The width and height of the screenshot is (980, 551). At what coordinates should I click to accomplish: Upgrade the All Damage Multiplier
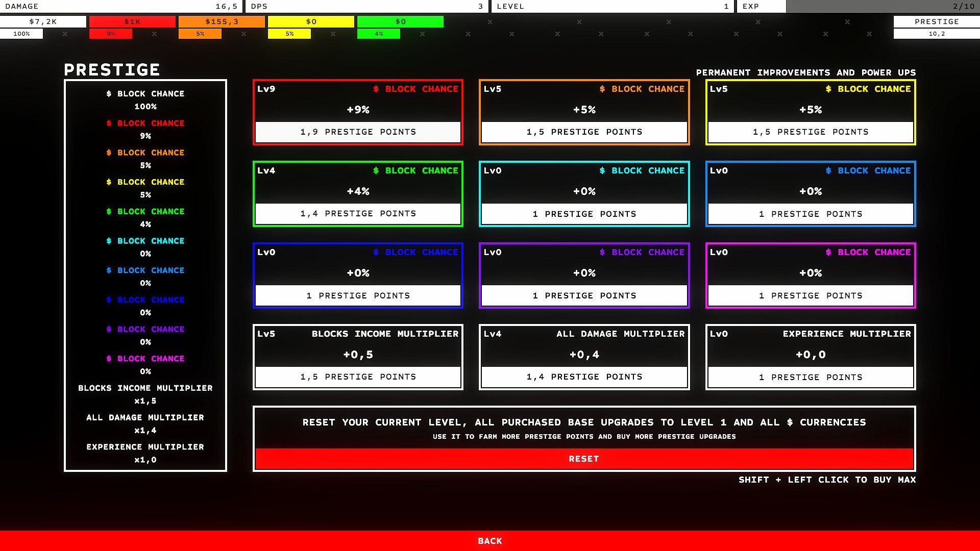(584, 377)
